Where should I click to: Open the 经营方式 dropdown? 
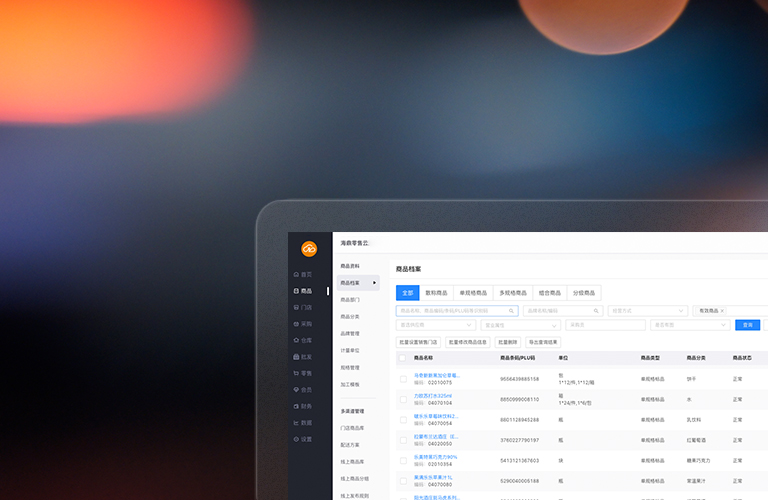[x=648, y=311]
